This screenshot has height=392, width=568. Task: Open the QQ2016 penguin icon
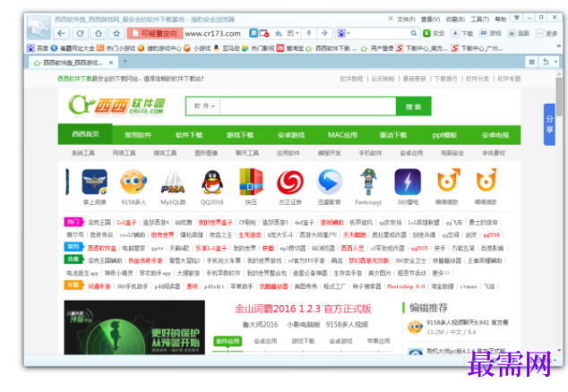click(212, 182)
